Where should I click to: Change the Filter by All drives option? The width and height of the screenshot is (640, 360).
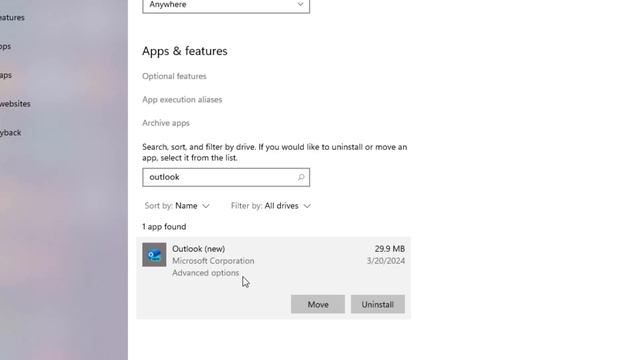(x=271, y=206)
